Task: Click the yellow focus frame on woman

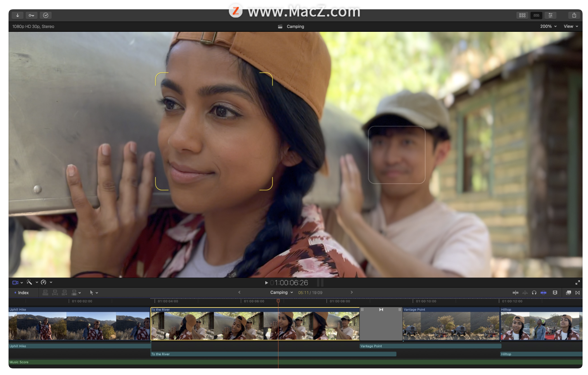Action: click(214, 131)
